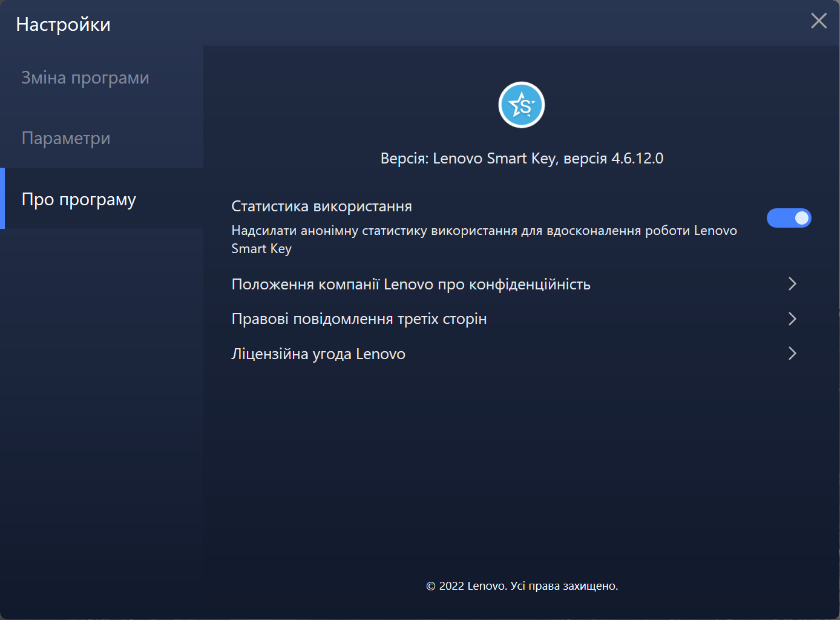Open the Параметри tab
This screenshot has width=840, height=620.
pyautogui.click(x=102, y=138)
